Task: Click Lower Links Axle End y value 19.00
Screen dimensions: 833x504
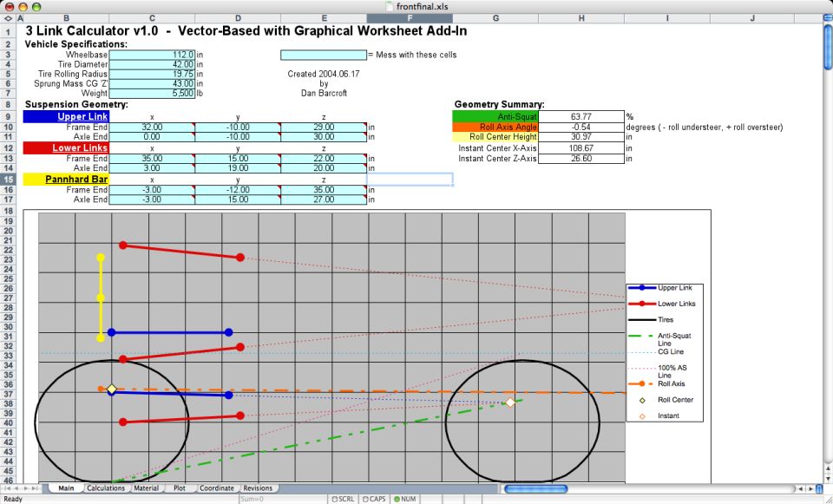Action: point(238,168)
